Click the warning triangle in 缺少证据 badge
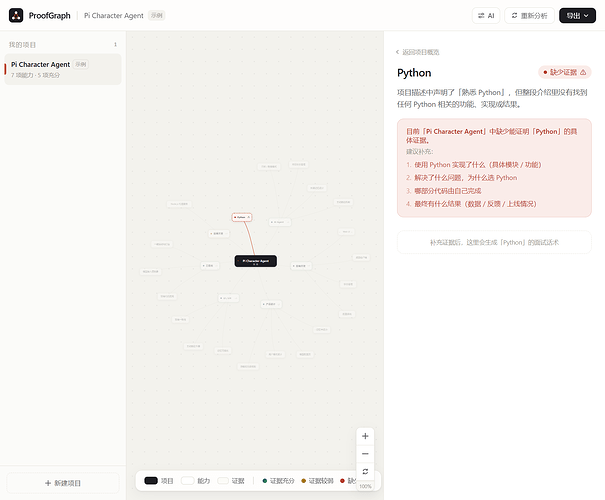Screen dimensions: 605x500 click(583, 72)
